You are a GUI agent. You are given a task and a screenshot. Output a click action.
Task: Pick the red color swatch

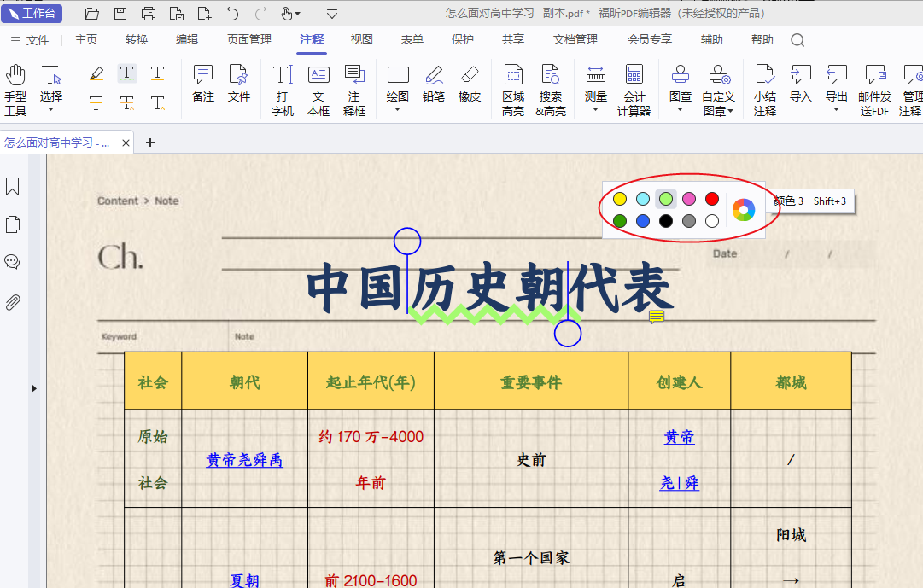tap(712, 199)
